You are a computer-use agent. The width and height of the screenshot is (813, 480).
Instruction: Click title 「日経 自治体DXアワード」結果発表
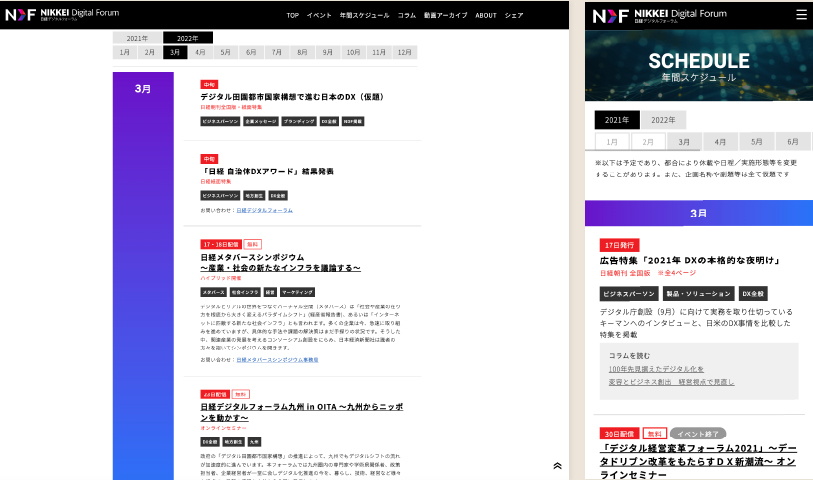coord(267,172)
